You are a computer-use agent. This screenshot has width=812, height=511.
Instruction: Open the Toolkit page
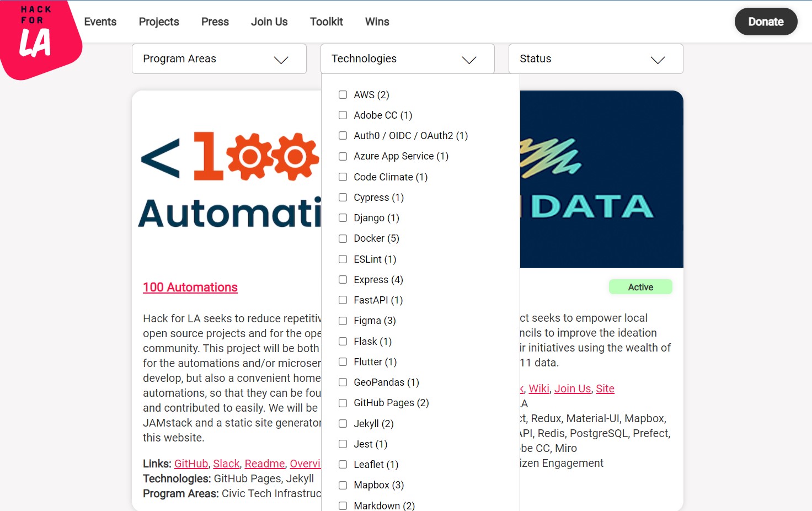327,22
